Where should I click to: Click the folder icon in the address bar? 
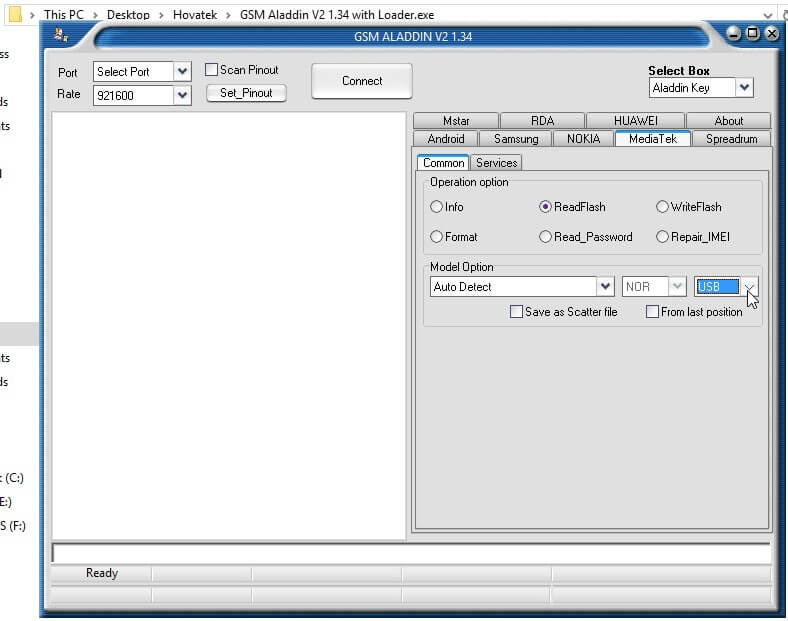click(x=15, y=15)
